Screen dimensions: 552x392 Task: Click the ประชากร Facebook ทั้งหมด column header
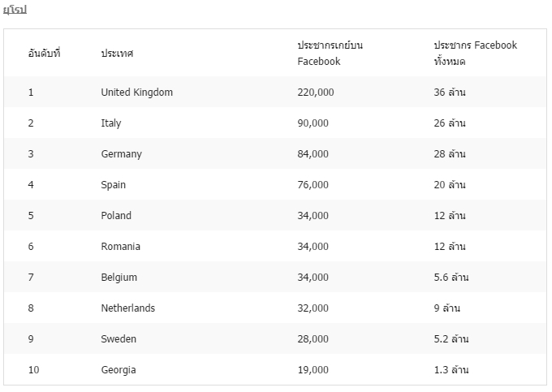point(475,53)
